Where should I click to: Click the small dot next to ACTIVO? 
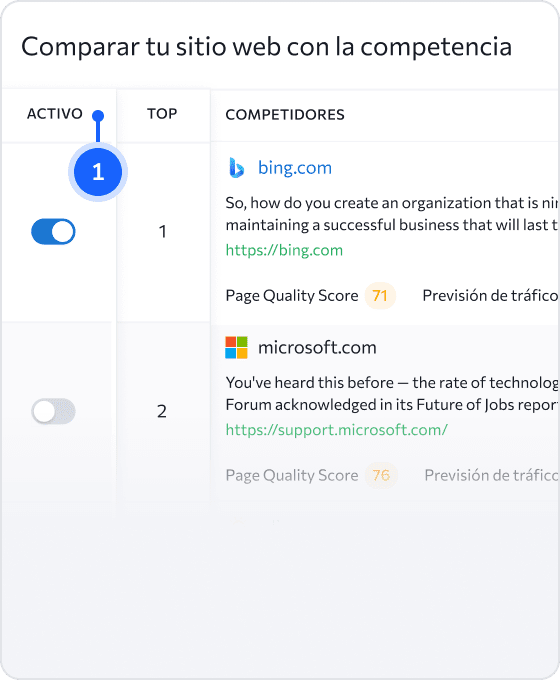point(98,116)
